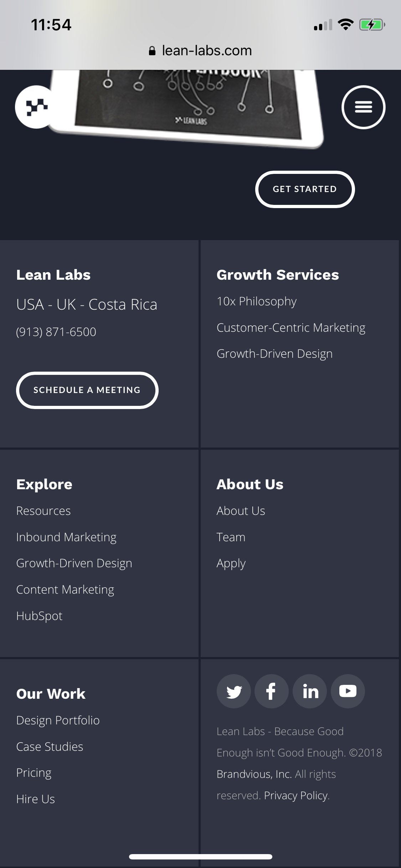
Task: Click the Facebook social icon
Action: click(272, 691)
